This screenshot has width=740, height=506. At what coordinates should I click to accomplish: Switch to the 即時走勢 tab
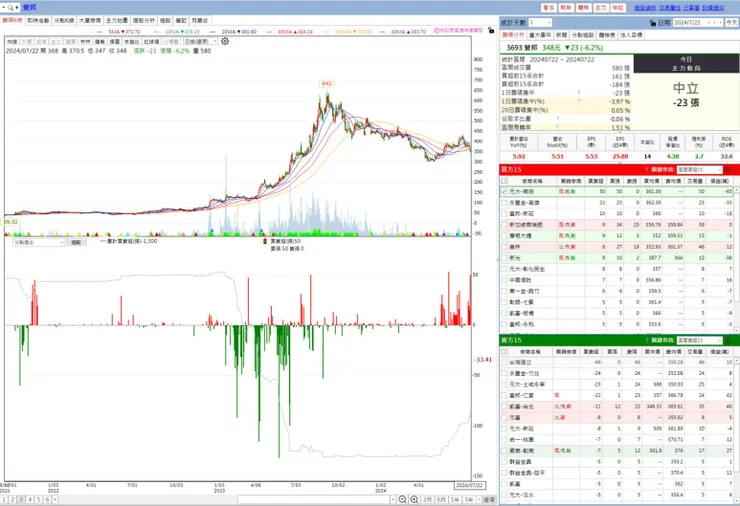pyautogui.click(x=38, y=21)
